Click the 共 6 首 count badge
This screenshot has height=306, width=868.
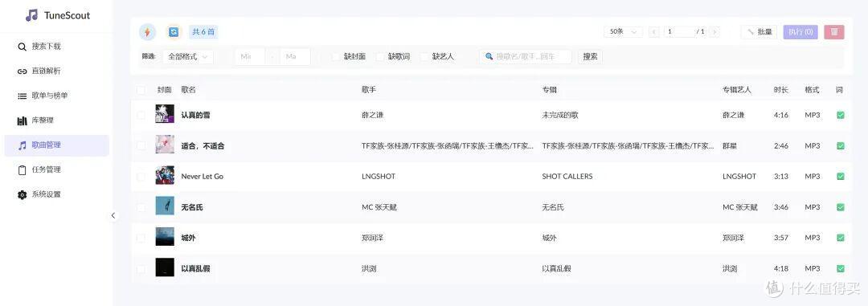pos(203,32)
